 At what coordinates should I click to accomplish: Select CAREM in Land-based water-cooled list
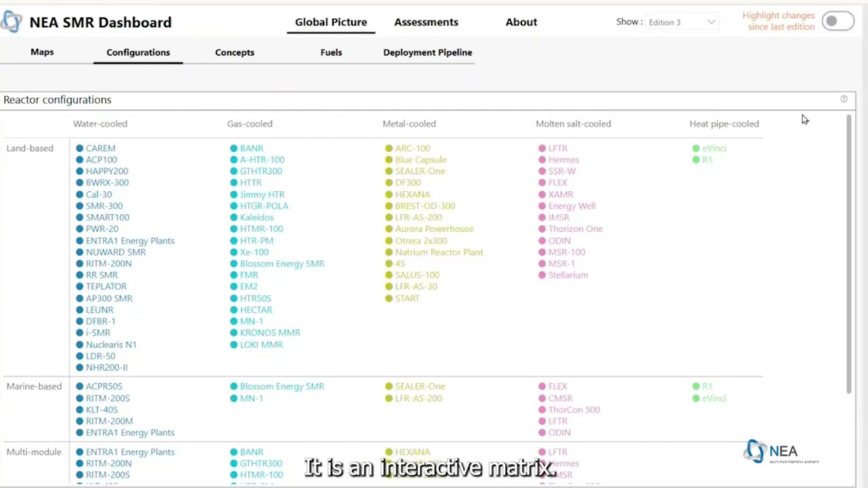pyautogui.click(x=100, y=148)
